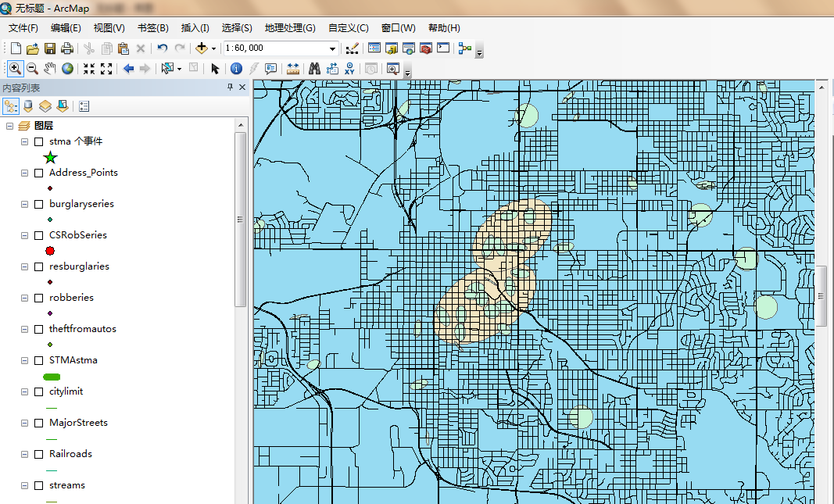Open the 视图(V) menu
The height and width of the screenshot is (504, 834).
point(109,28)
